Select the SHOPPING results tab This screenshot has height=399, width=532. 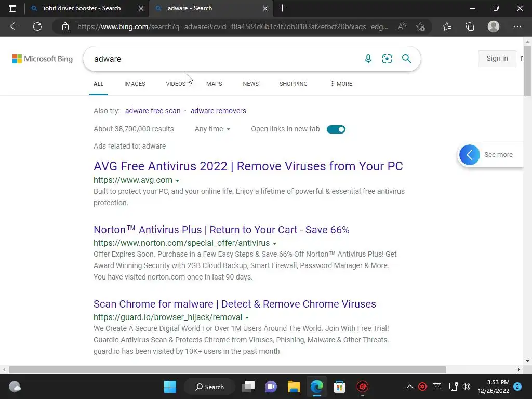pyautogui.click(x=293, y=84)
